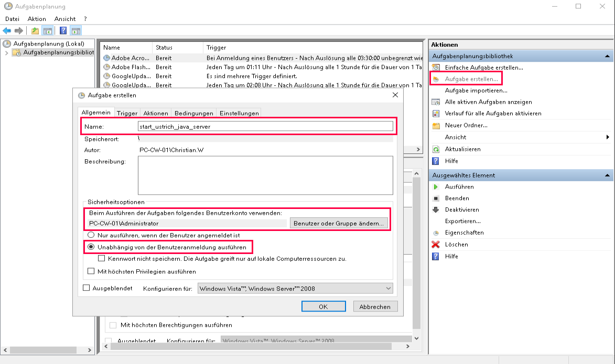This screenshot has width=615, height=364.
Task: Click into the Beschreibung text field
Action: coord(265,175)
